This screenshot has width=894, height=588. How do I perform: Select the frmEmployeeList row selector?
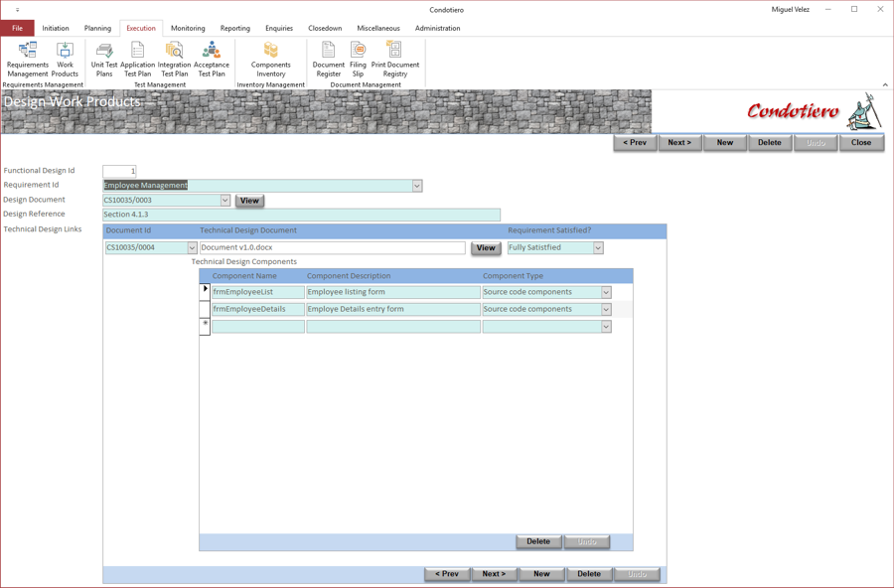(205, 292)
